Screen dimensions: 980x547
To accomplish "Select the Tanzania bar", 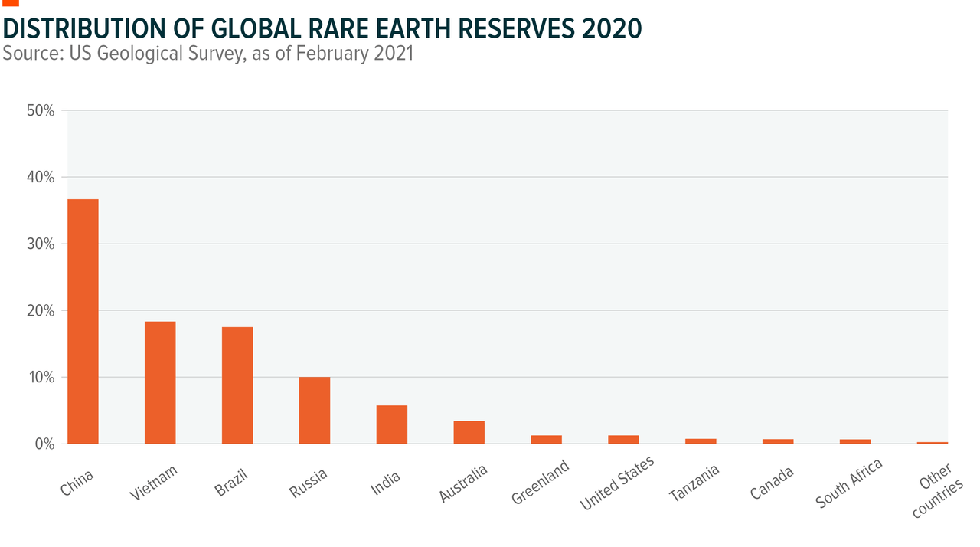I will pos(701,441).
